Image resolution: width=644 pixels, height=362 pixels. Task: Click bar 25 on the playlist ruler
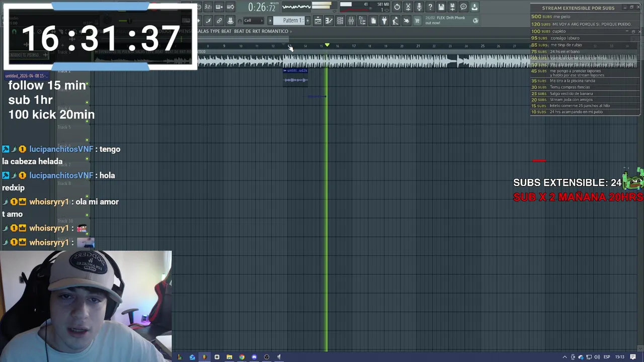482,46
